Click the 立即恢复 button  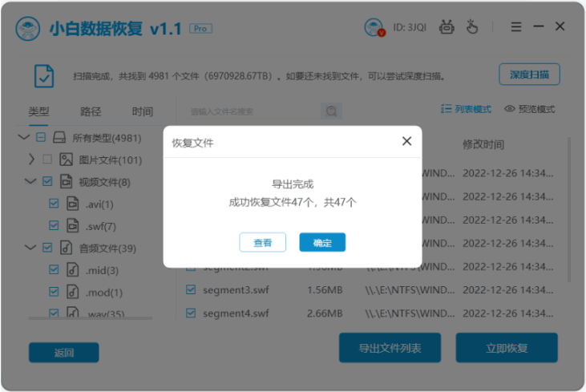(507, 348)
